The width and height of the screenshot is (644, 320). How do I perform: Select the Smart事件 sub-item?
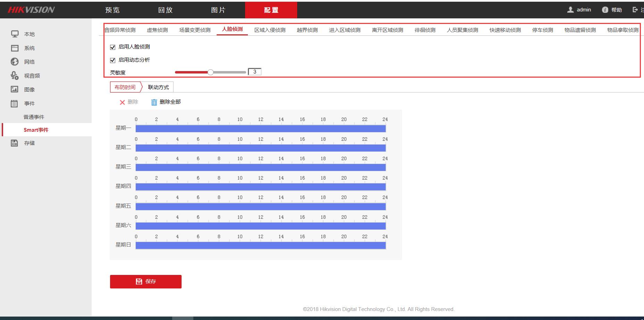coord(36,130)
